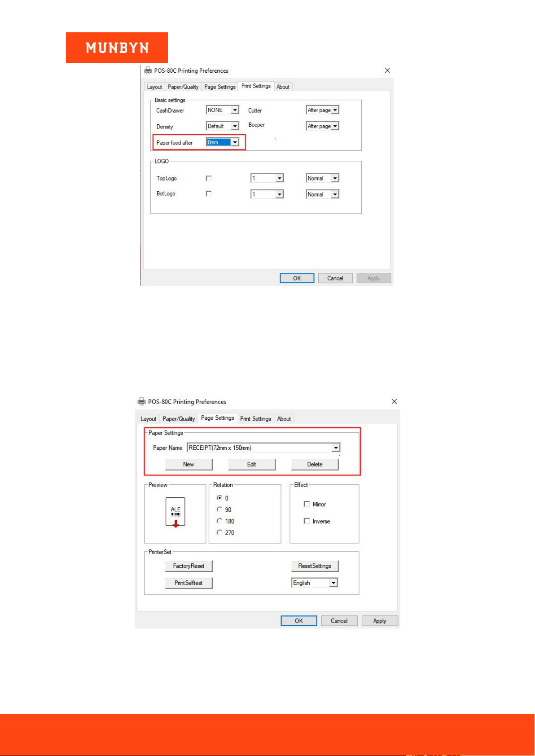Check the Inverse effect option

click(307, 521)
